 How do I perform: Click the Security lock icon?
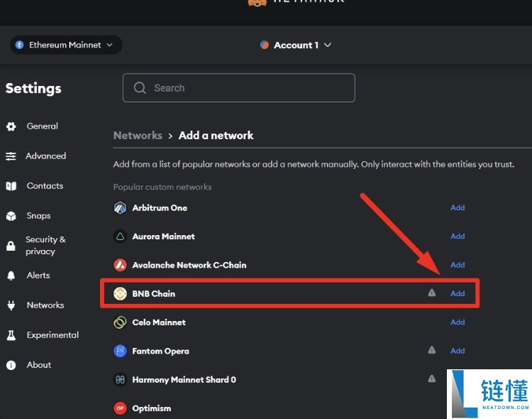coord(11,246)
